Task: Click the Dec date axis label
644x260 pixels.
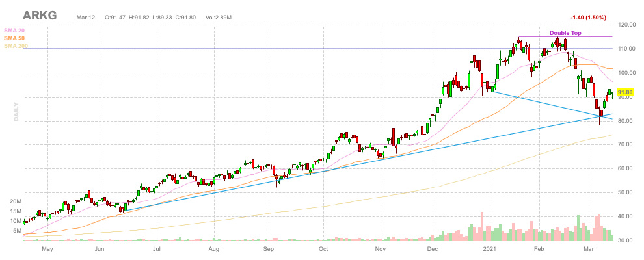Action: pyautogui.click(x=433, y=249)
